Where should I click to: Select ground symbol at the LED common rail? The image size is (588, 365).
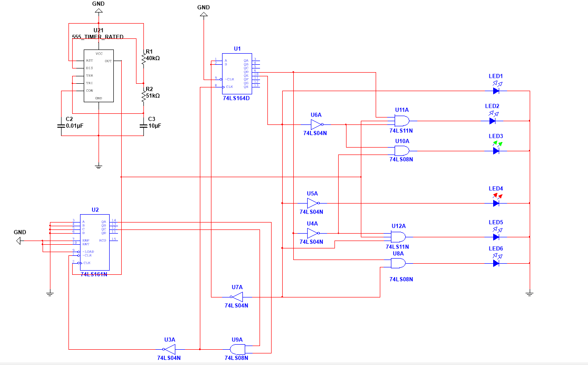point(530,294)
